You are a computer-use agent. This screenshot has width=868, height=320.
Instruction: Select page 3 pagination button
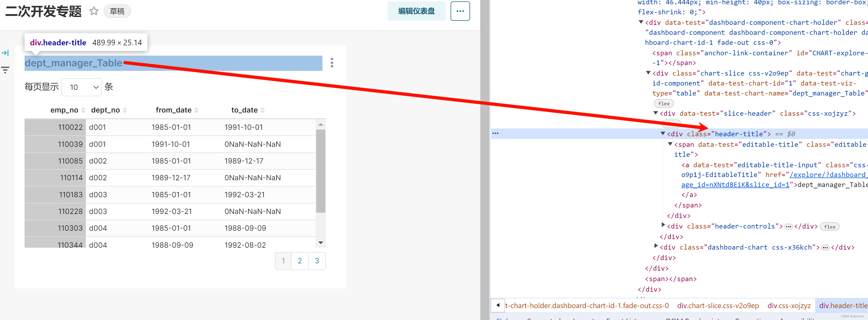click(316, 261)
